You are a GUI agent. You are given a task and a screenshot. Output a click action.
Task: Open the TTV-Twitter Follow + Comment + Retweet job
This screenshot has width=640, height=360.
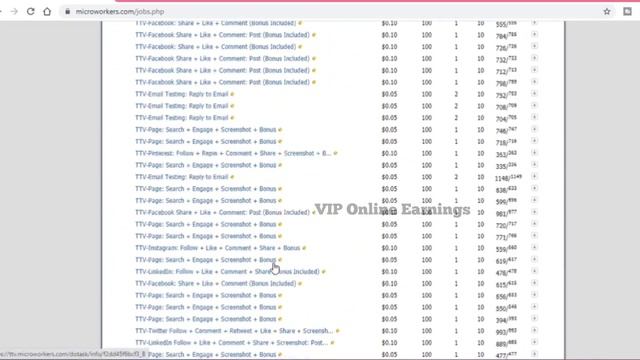(234, 331)
